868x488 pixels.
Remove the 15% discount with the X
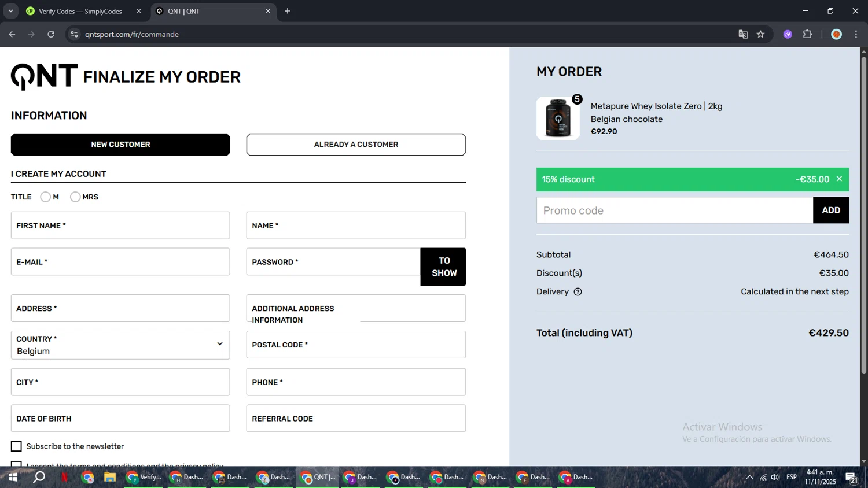pyautogui.click(x=839, y=179)
